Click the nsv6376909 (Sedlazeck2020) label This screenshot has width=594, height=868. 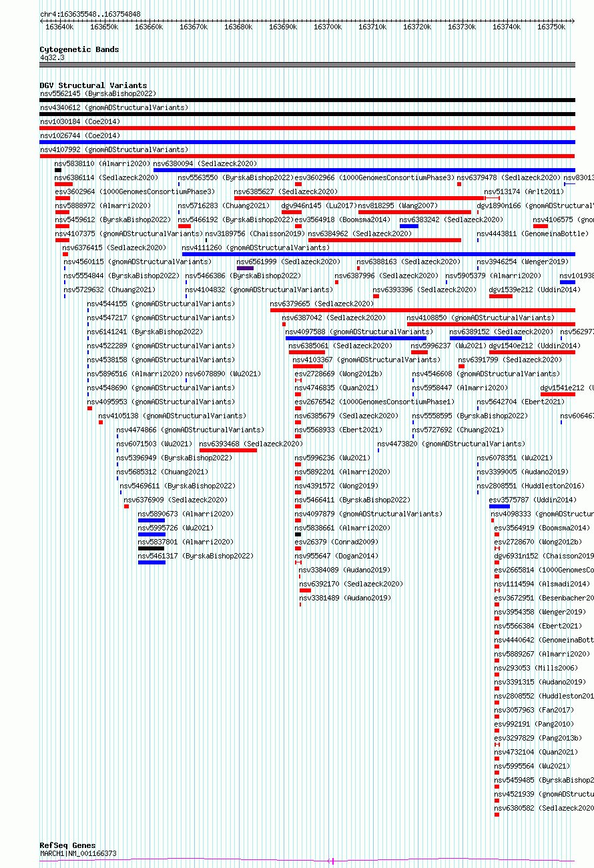click(x=176, y=500)
